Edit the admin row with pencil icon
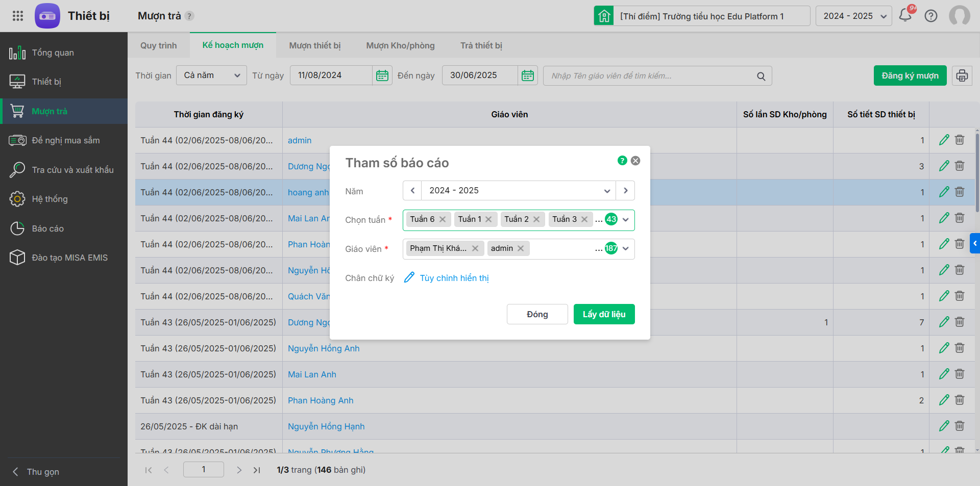Viewport: 980px width, 486px height. point(944,140)
